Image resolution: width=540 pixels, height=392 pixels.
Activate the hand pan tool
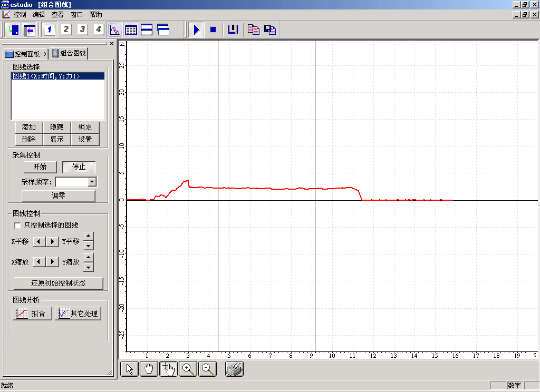(149, 369)
